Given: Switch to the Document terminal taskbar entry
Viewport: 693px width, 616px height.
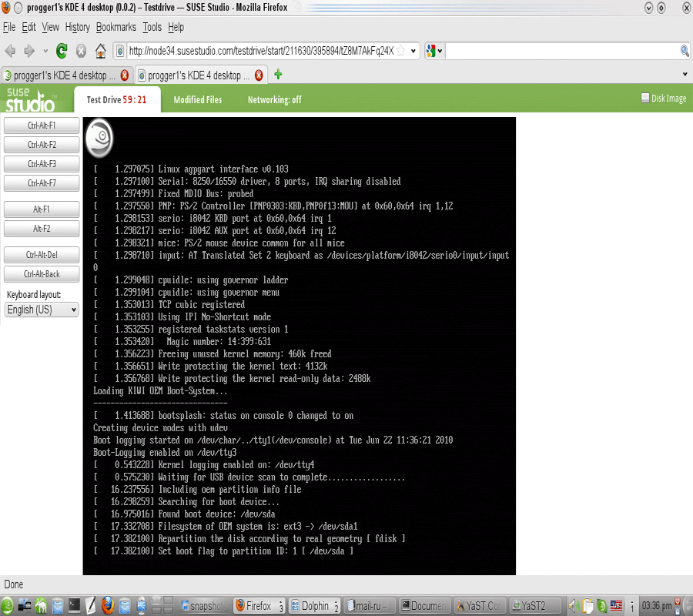Looking at the screenshot, I should pyautogui.click(x=424, y=606).
